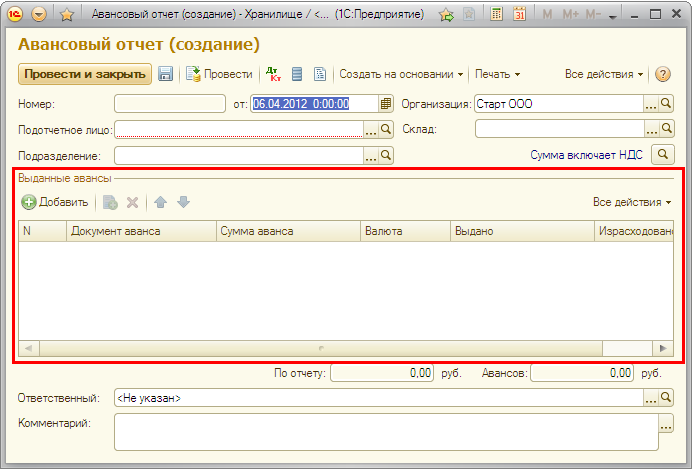Click Валюта column header
Screen dimensions: 692x469
coord(405,231)
